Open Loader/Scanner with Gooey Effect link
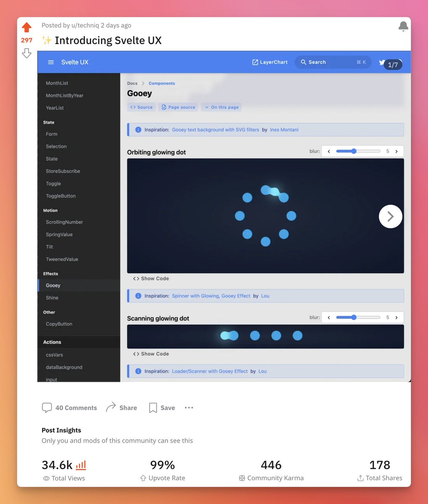The height and width of the screenshot is (504, 428). tap(210, 371)
